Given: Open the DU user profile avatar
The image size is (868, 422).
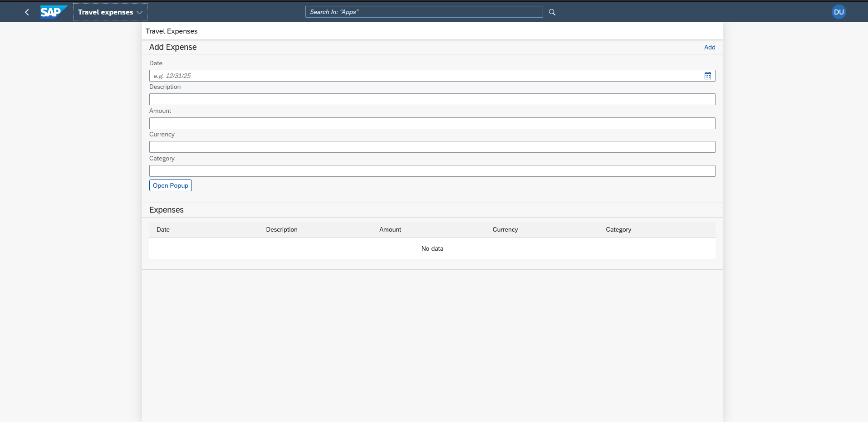Looking at the screenshot, I should [x=839, y=12].
